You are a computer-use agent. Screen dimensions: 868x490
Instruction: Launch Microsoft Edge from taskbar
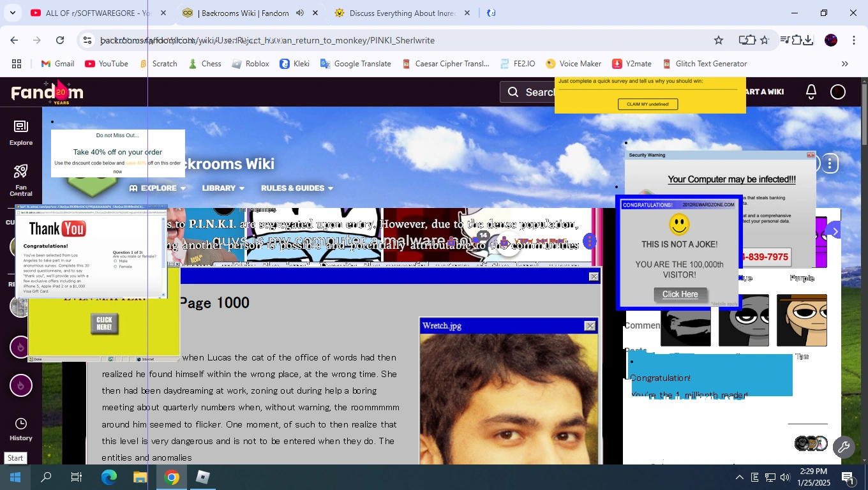pos(109,477)
